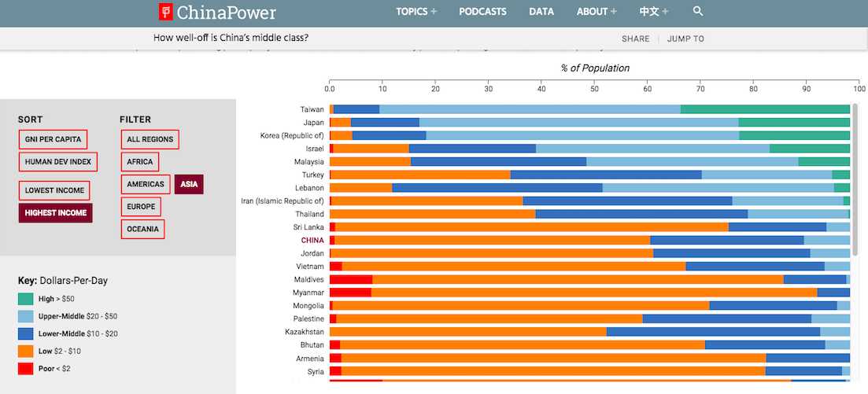The height and width of the screenshot is (394, 868).
Task: Expand the 中文 language menu
Action: point(654,12)
